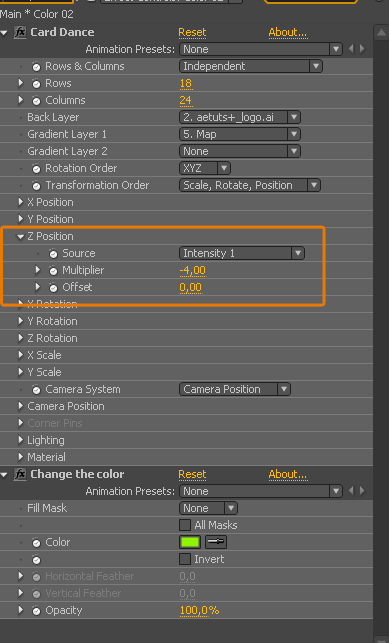The image size is (389, 643).
Task: Open the Gradient Layer 1 dropdown
Action: coord(239,134)
